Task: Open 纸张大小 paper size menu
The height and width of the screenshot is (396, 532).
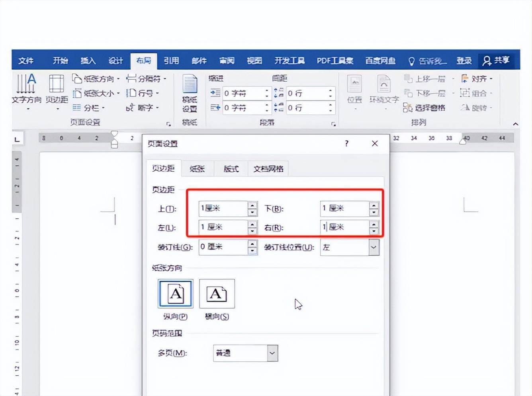Action: click(96, 93)
